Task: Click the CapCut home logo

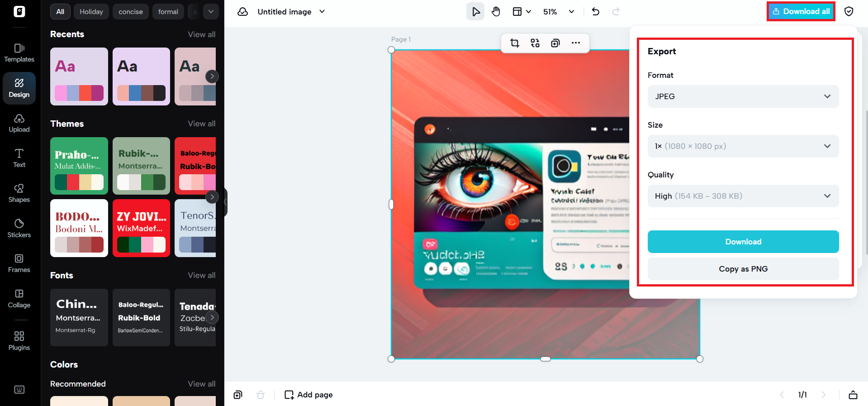Action: pos(19,11)
